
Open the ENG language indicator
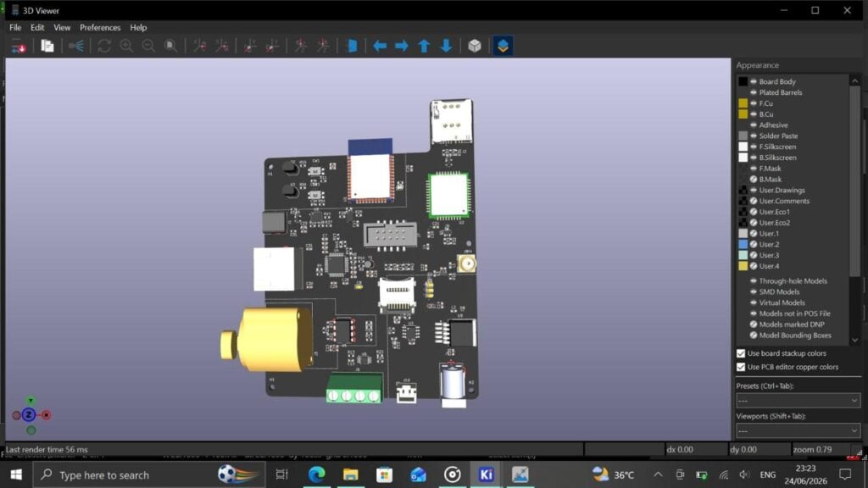(x=767, y=474)
